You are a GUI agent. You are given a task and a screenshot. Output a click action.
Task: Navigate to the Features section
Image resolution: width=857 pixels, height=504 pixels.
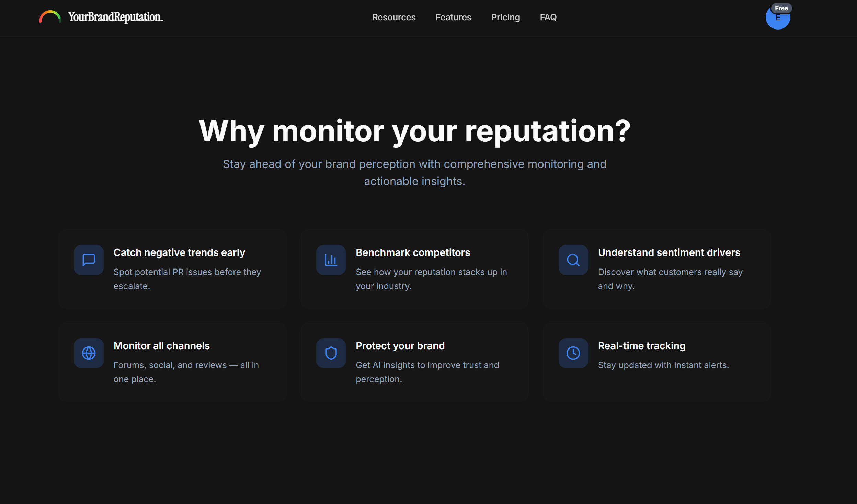click(454, 17)
